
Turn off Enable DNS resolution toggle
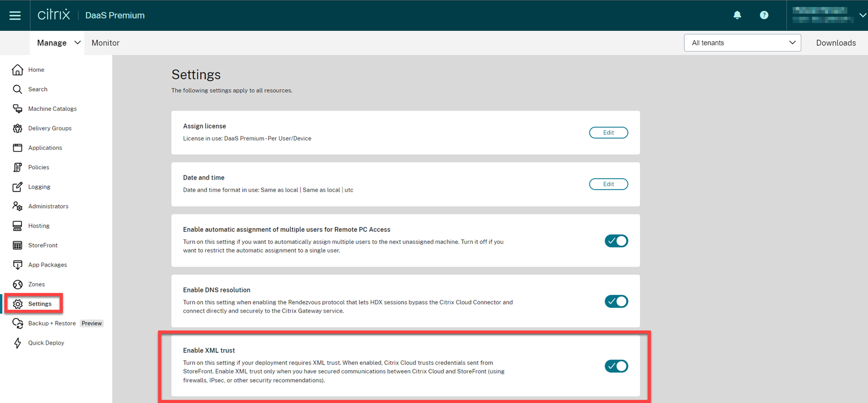[616, 301]
